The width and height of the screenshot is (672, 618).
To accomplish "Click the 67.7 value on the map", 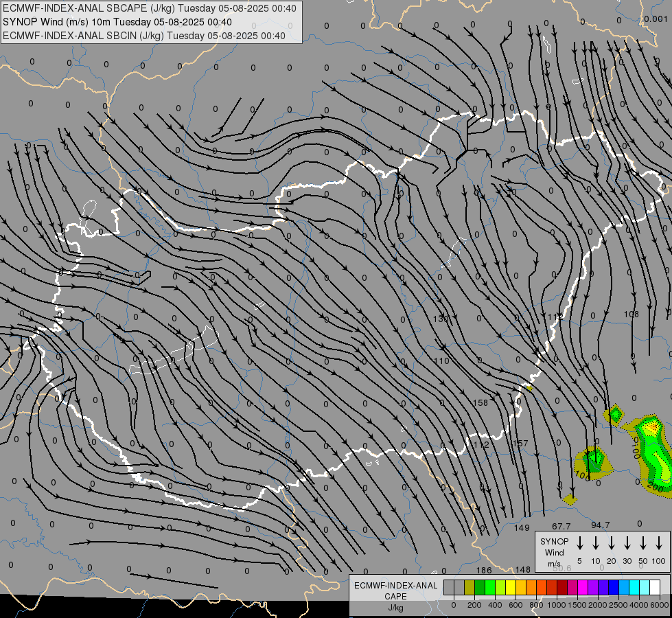I will coord(561,526).
